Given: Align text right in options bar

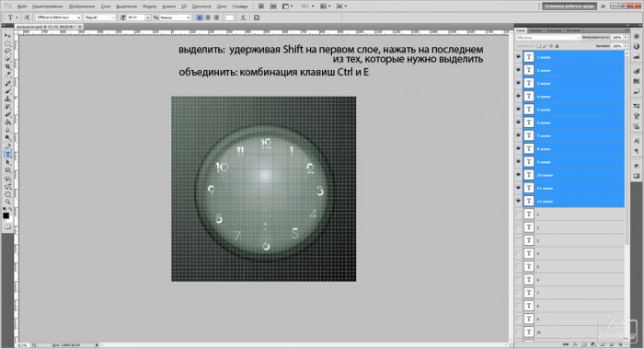Looking at the screenshot, I should point(216,17).
